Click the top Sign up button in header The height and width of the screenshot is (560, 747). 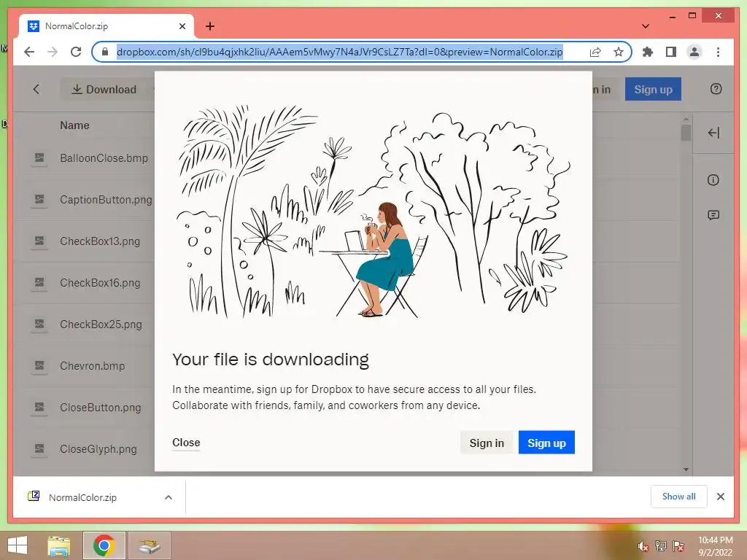(x=653, y=89)
